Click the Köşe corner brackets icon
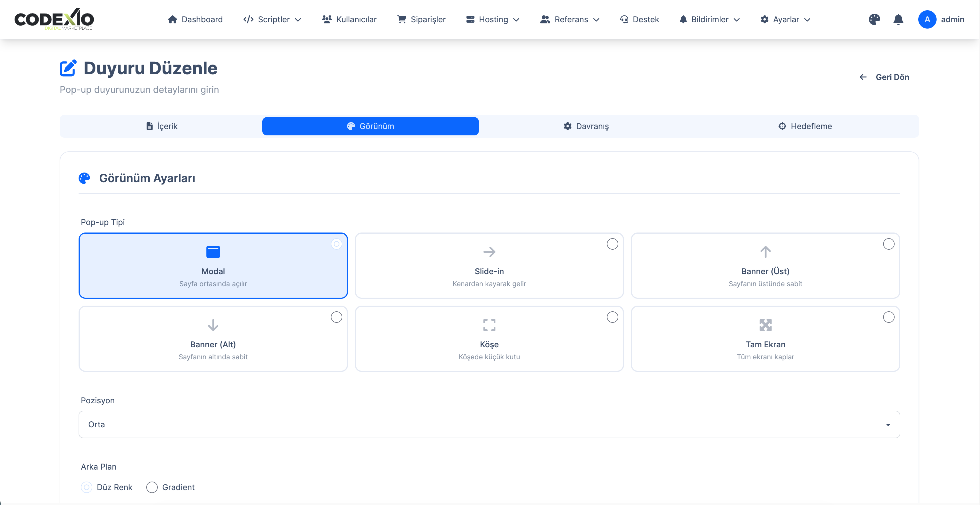This screenshot has height=505, width=980. pos(489,325)
